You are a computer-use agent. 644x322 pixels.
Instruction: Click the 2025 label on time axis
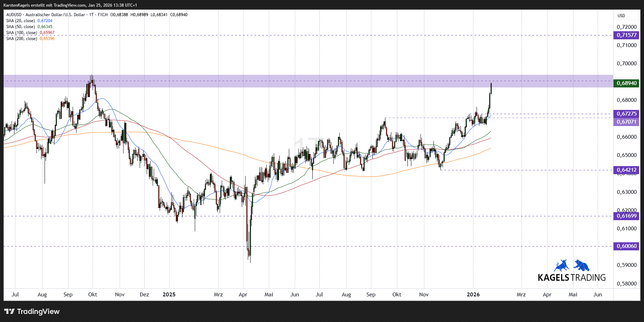pos(169,295)
